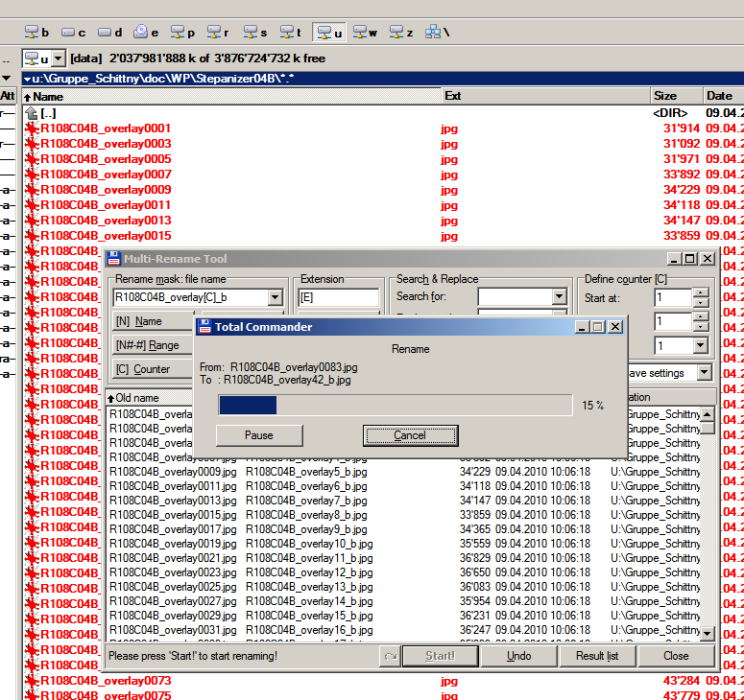
Task: Open save settings dropdown arrow
Action: (x=704, y=373)
